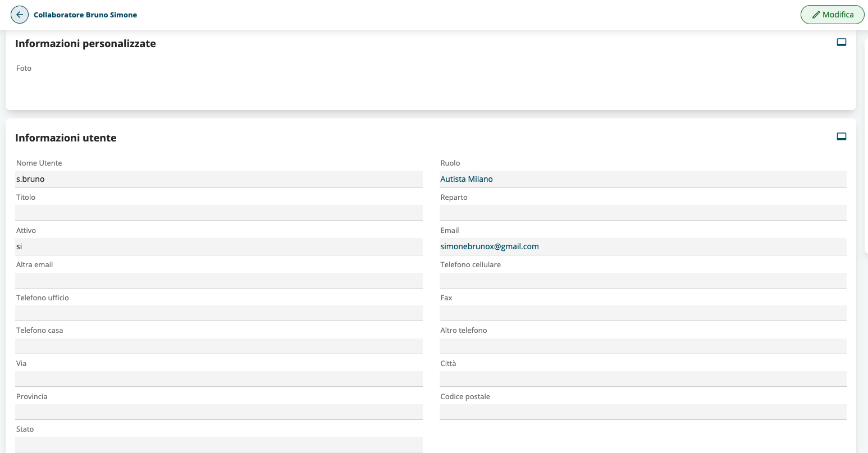Click the Informazioni utente heading

coord(66,138)
